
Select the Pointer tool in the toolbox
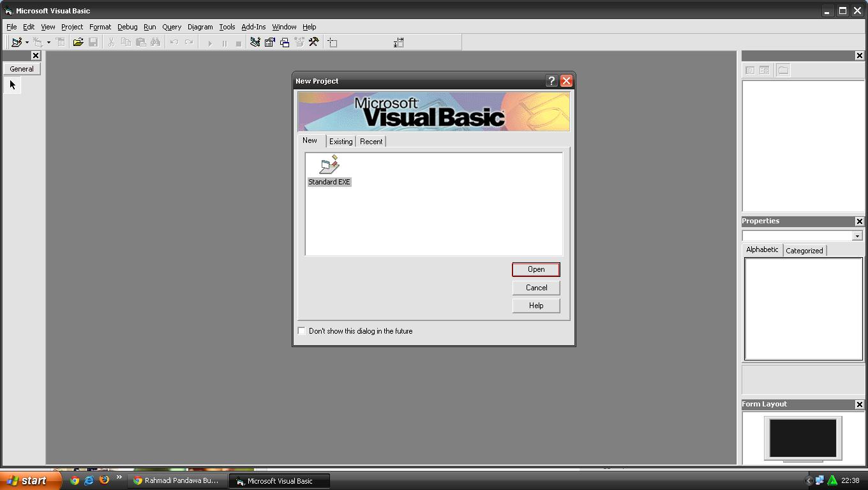(11, 84)
